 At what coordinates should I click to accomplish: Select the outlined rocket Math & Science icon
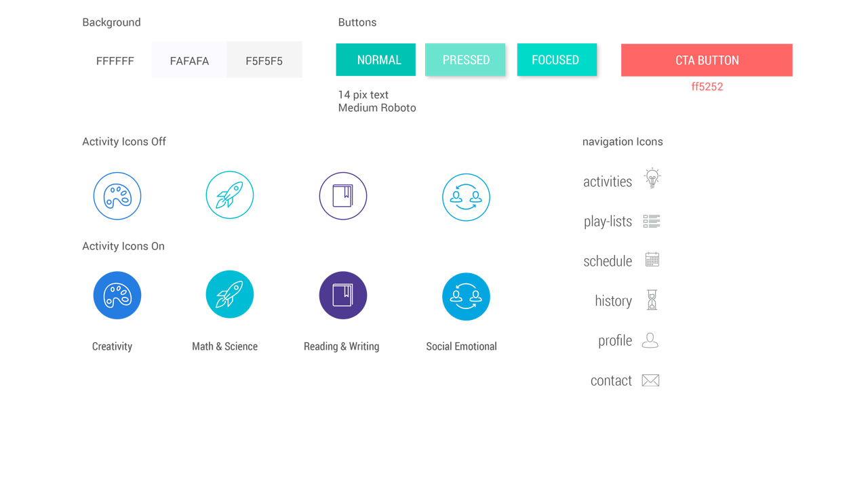point(230,195)
